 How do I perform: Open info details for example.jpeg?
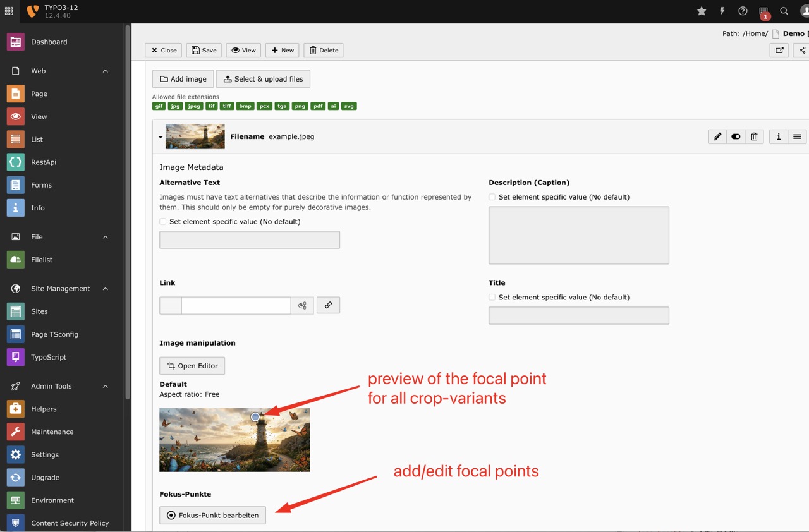tap(778, 136)
